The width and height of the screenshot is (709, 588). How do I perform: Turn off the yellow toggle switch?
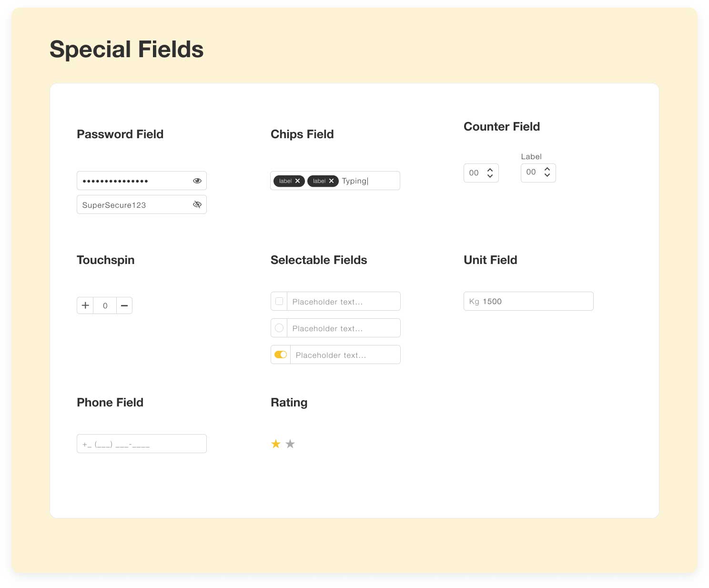click(x=281, y=355)
